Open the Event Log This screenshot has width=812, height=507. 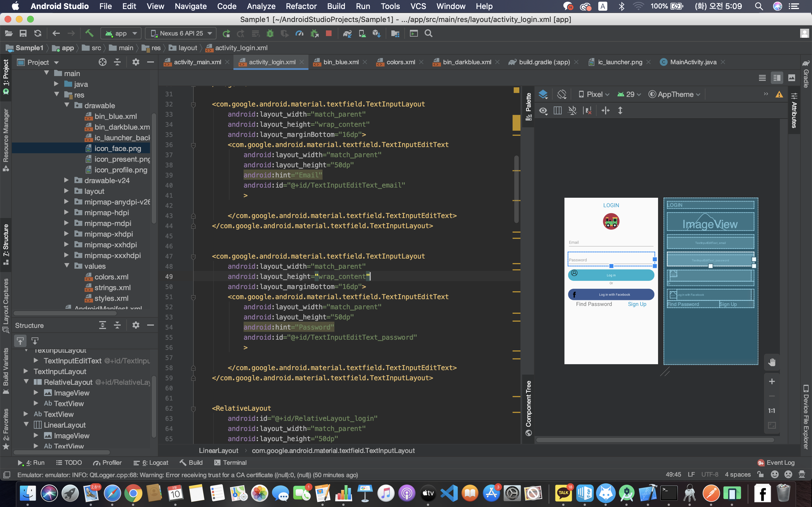click(x=776, y=462)
